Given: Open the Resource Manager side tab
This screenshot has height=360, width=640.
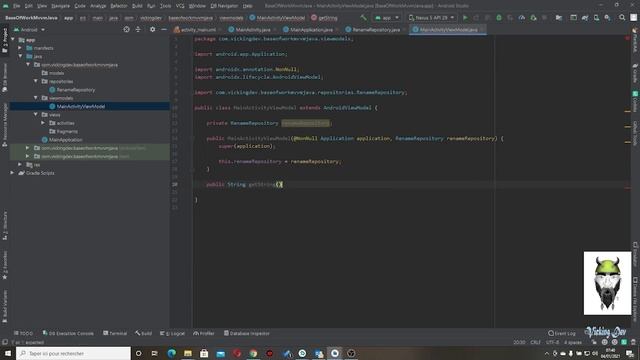Looking at the screenshot, I should pos(4,124).
